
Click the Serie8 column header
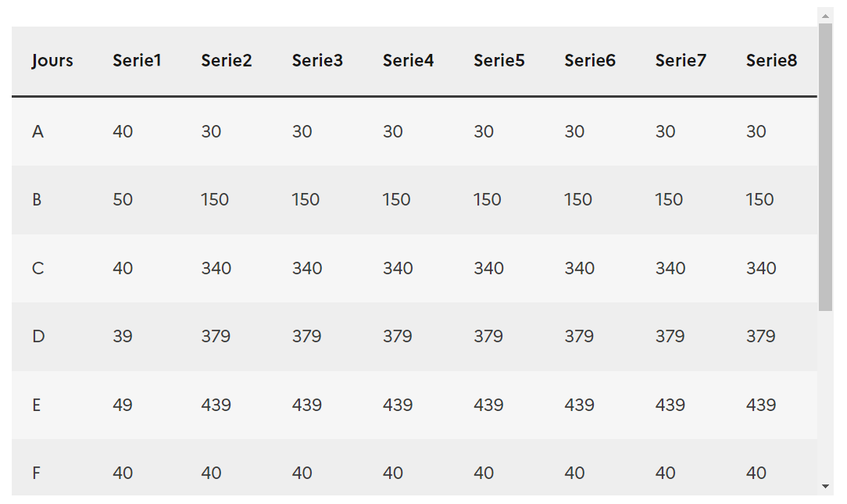[771, 60]
